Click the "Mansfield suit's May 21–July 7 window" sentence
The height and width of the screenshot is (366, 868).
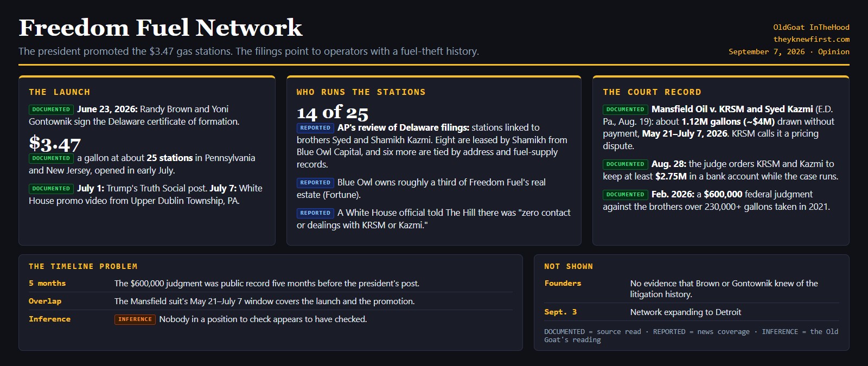coord(265,301)
